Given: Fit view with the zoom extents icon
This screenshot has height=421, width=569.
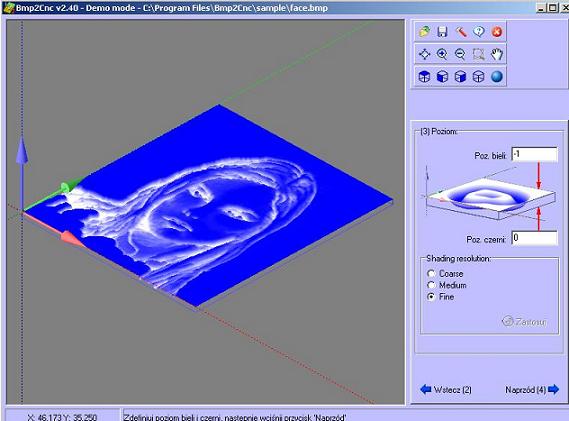Looking at the screenshot, I should point(424,54).
